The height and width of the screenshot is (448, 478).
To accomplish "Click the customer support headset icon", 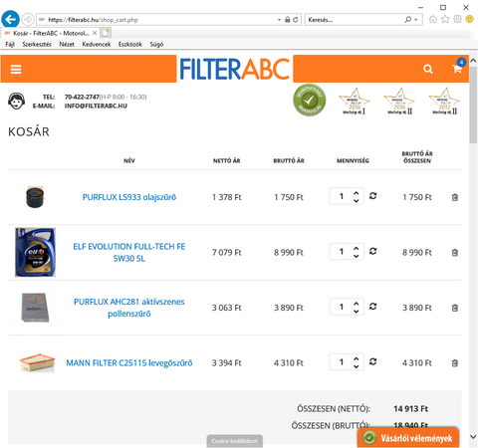I will (x=16, y=101).
